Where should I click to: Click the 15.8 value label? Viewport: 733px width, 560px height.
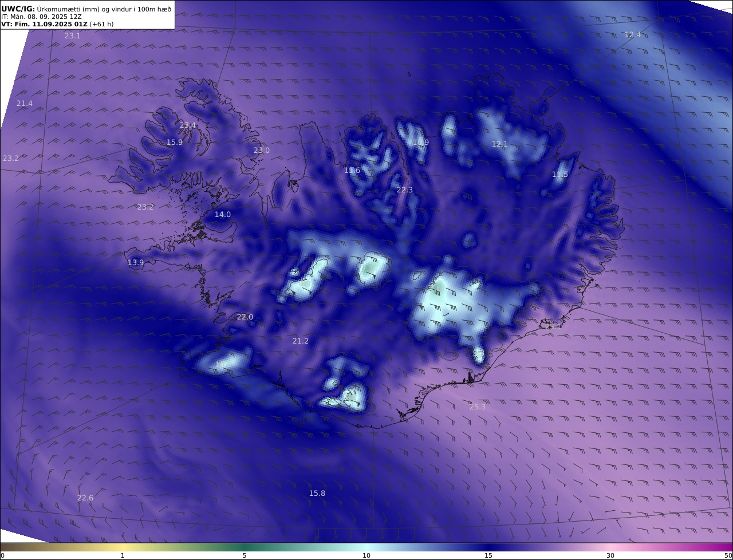pos(317,493)
